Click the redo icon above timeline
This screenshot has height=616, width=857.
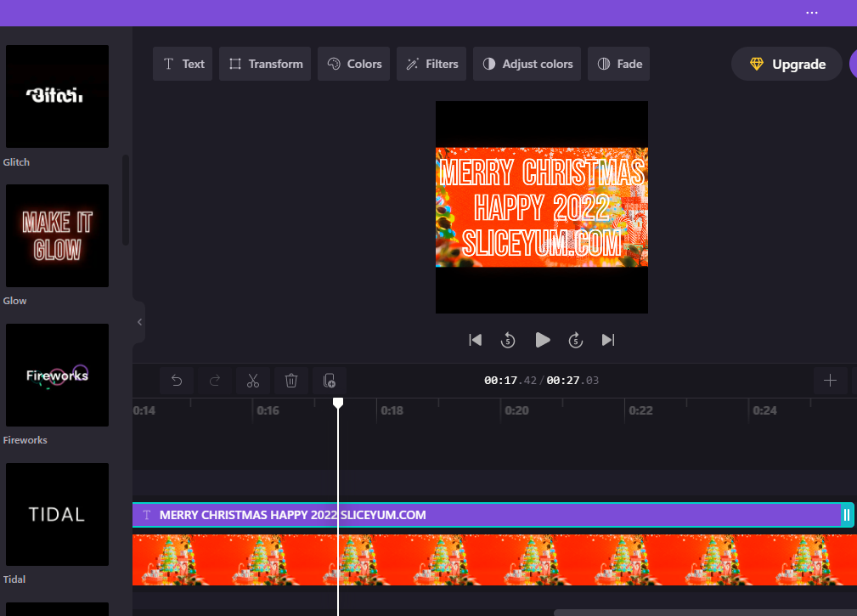[x=215, y=381]
